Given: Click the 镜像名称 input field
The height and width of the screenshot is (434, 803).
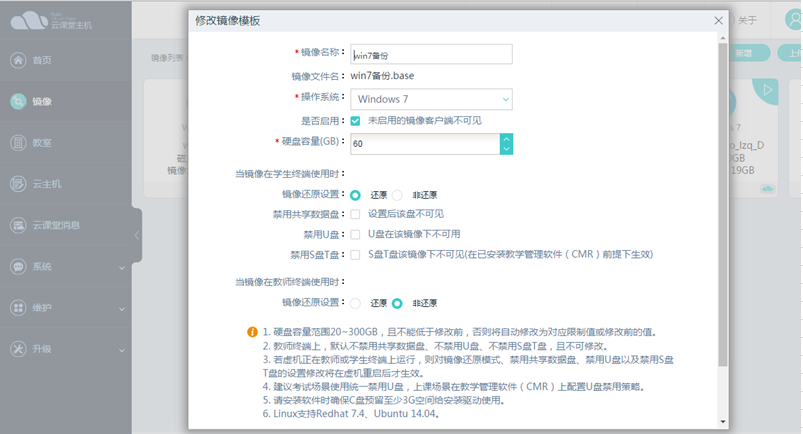Looking at the screenshot, I should [x=430, y=55].
